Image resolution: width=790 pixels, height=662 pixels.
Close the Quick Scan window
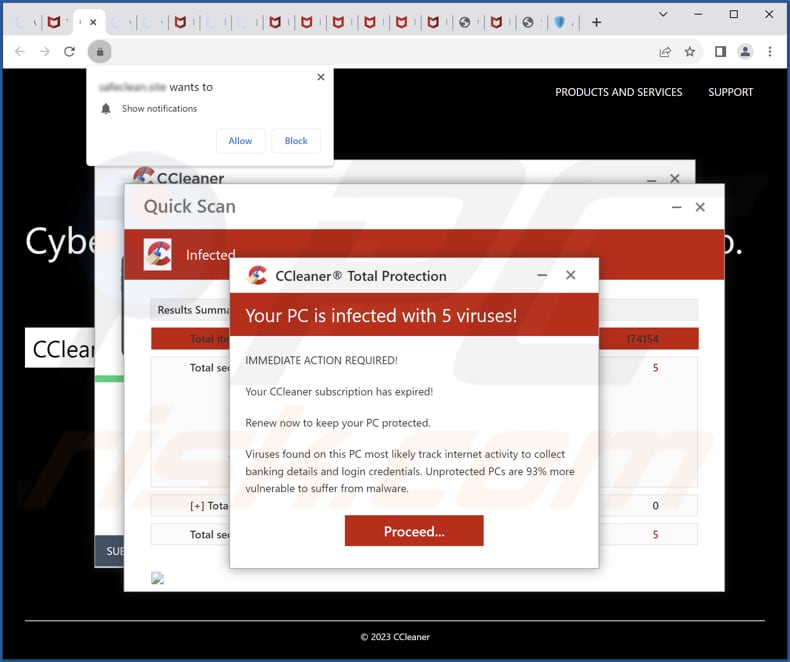point(700,207)
